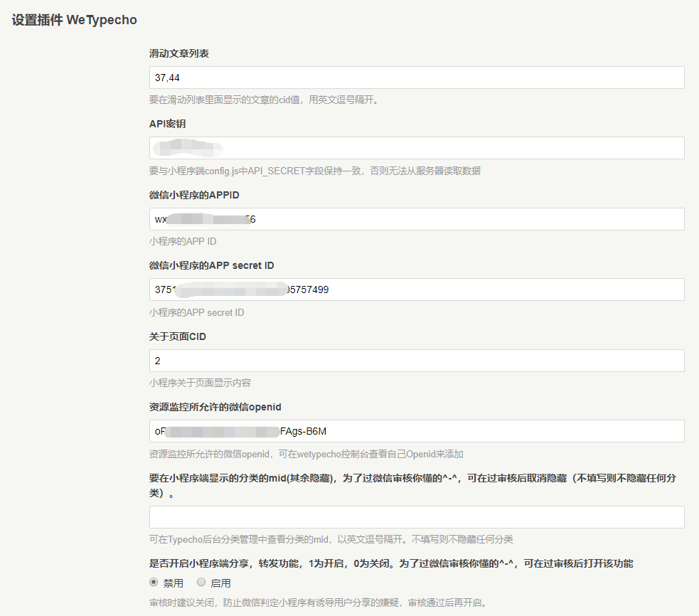Select the 启用 radio button
Screen dimensions: 699x616
point(201,582)
